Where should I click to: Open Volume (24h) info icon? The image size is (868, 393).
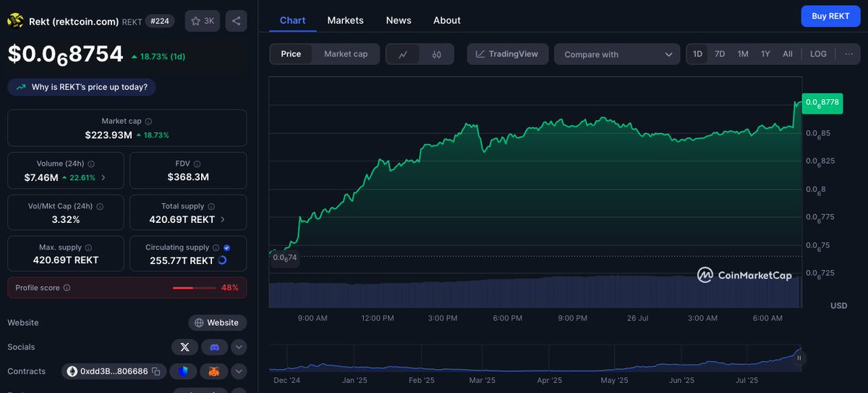point(91,164)
